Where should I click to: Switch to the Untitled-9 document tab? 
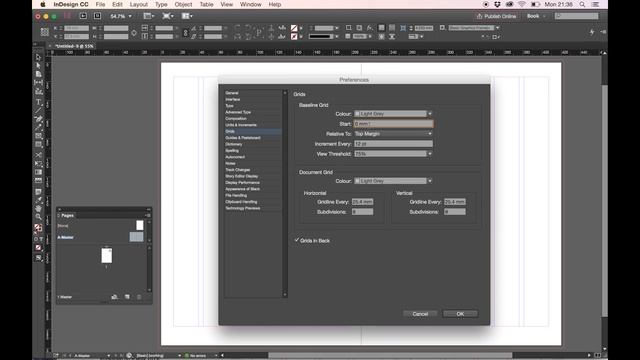point(74,46)
